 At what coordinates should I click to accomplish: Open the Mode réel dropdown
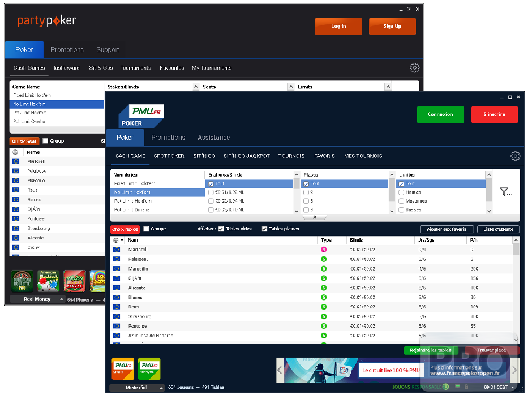(137, 388)
